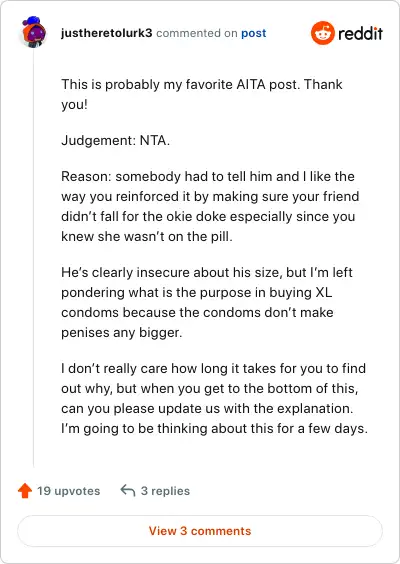Open the justheretolurk3 username profile
Image resolution: width=400 pixels, height=564 pixels.
point(106,33)
